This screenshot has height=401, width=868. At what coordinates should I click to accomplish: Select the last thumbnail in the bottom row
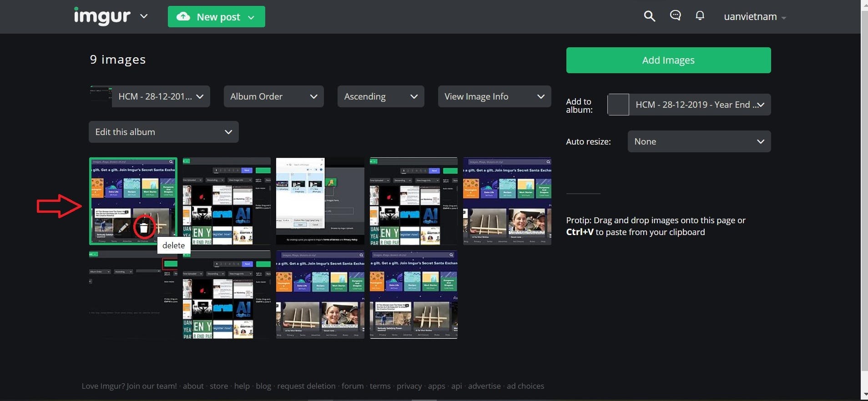pos(414,295)
